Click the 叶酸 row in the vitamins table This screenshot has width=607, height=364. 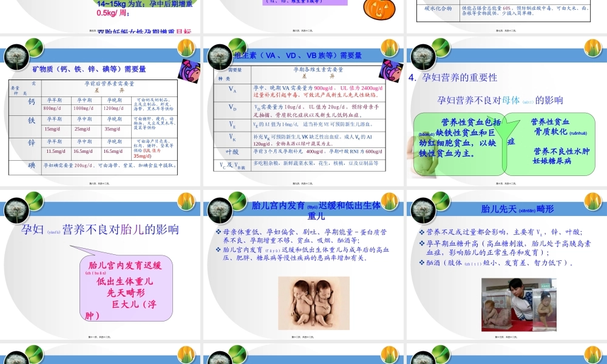click(x=303, y=152)
